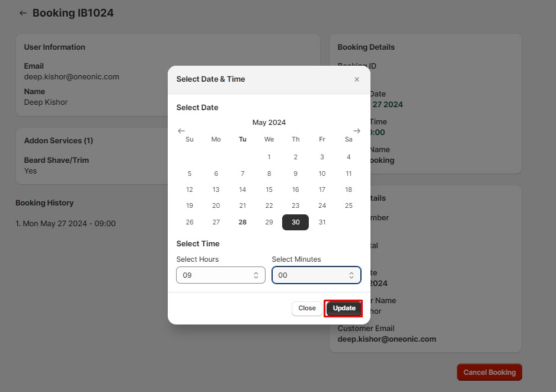This screenshot has height=392, width=556.
Task: Click the back arrow beside Booking IB1024
Action: coord(23,13)
